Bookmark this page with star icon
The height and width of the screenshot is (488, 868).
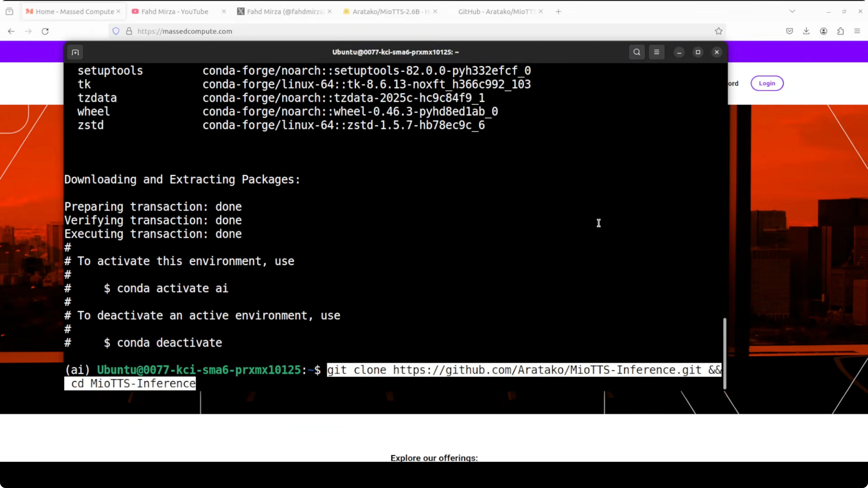(718, 31)
